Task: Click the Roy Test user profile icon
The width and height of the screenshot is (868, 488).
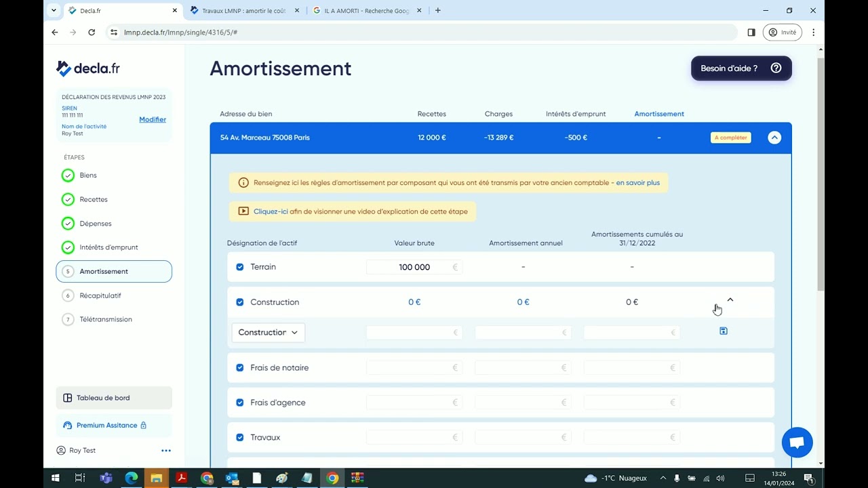Action: [x=61, y=451]
